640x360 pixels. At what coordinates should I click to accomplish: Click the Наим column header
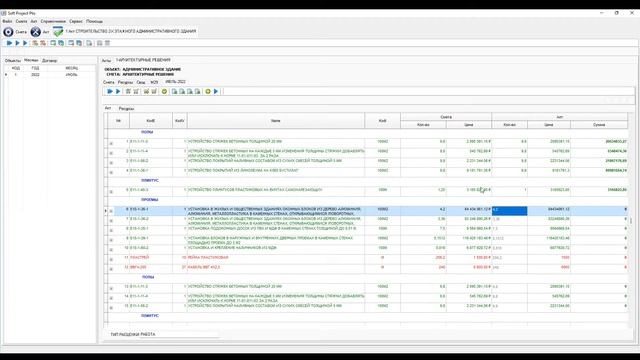[276, 121]
